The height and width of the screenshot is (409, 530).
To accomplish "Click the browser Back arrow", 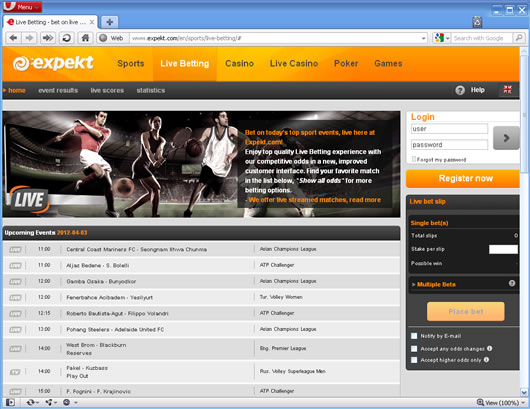I will click(x=13, y=38).
